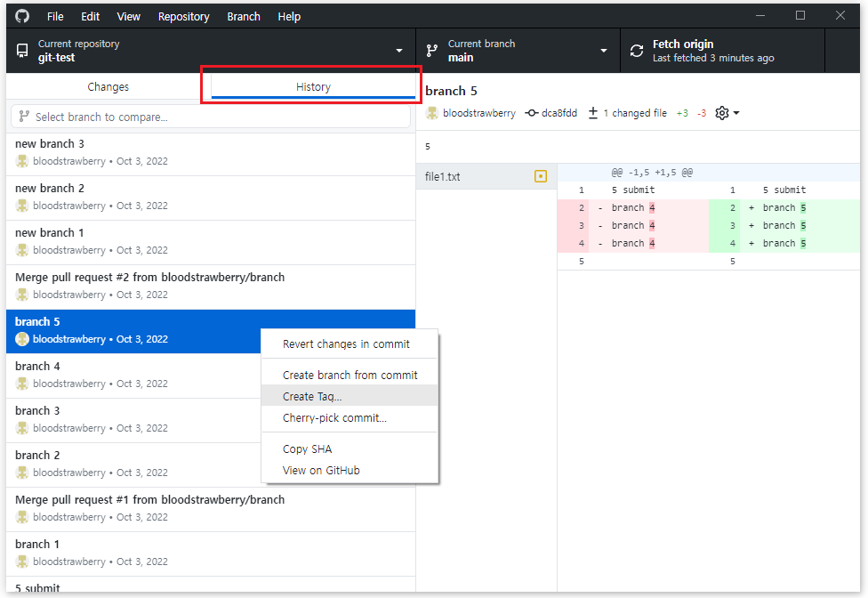Choose Create branch from commit
This screenshot has width=868, height=598.
[350, 375]
